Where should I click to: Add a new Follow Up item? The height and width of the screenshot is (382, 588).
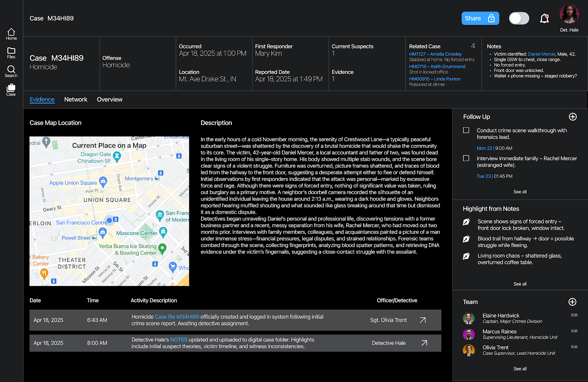(x=573, y=117)
